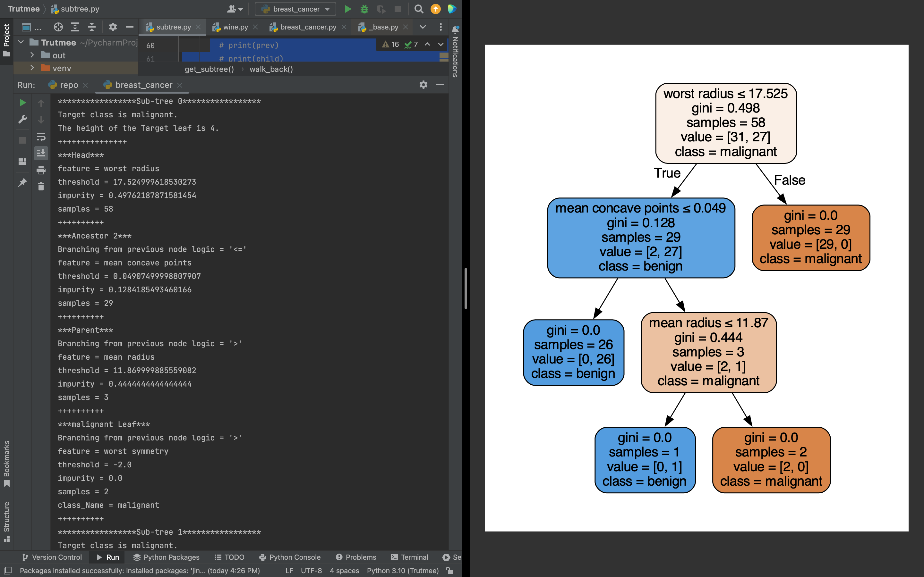924x577 pixels.
Task: Open run configuration settings via the wrench icon
Action: [22, 120]
